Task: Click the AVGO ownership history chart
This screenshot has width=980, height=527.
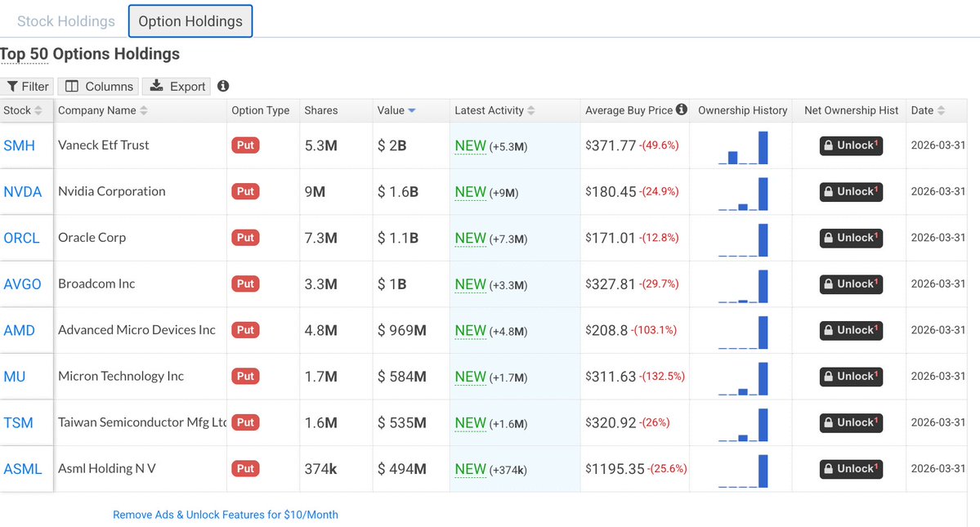Action: pos(743,286)
